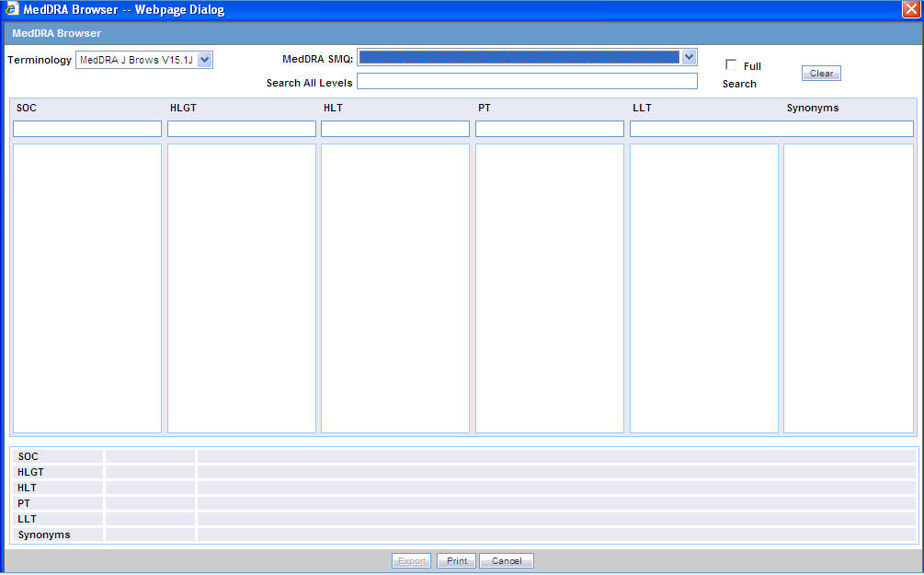Select the HLGT row label in details table
This screenshot has width=924, height=575.
(30, 472)
